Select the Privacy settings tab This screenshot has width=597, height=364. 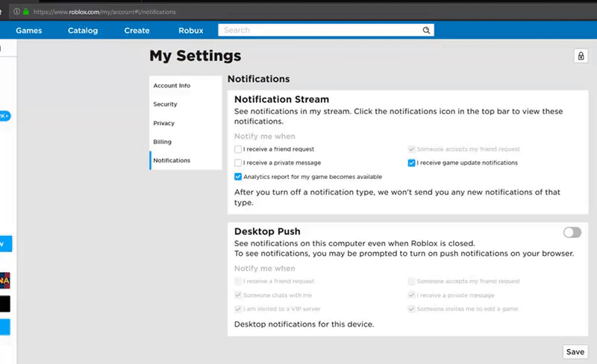tap(186, 123)
